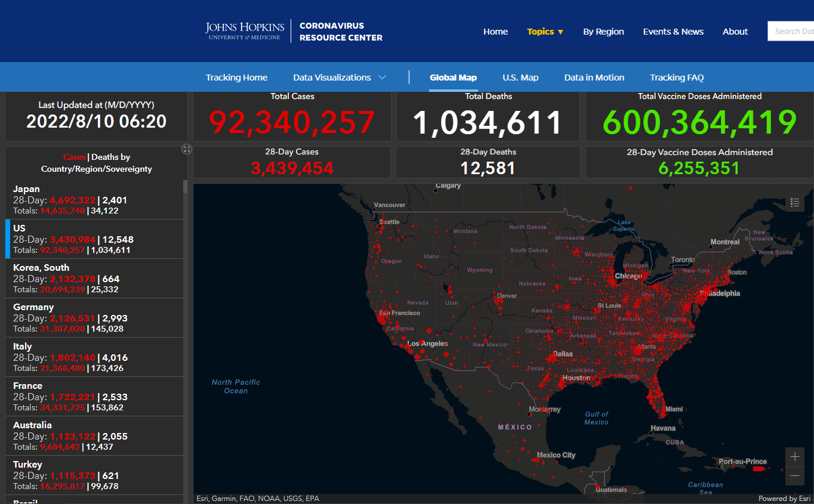
Task: Click the country list vertical scrollbar
Action: click(x=185, y=298)
